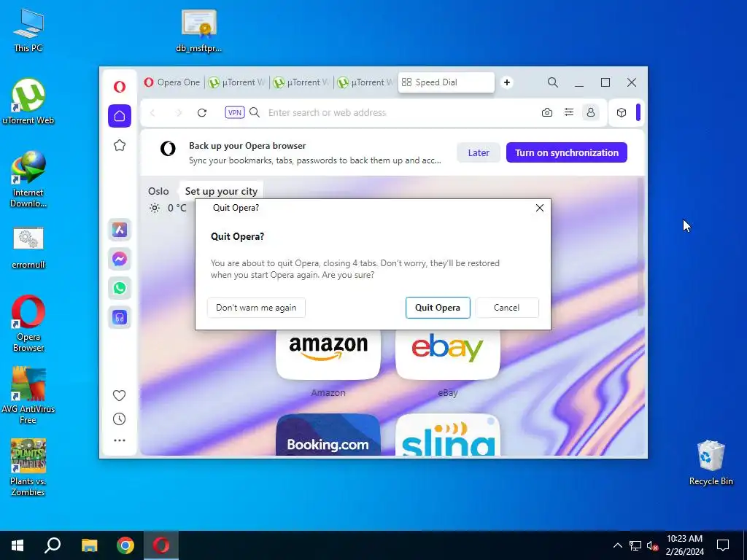Confirm with the Quit Opera button
Viewport: 747px width, 560px height.
[x=438, y=308]
